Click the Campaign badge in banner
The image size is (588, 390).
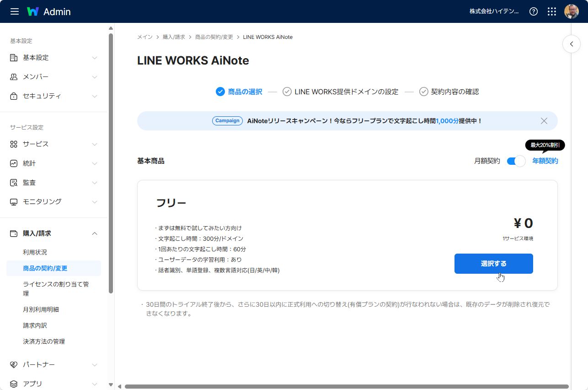coord(227,121)
